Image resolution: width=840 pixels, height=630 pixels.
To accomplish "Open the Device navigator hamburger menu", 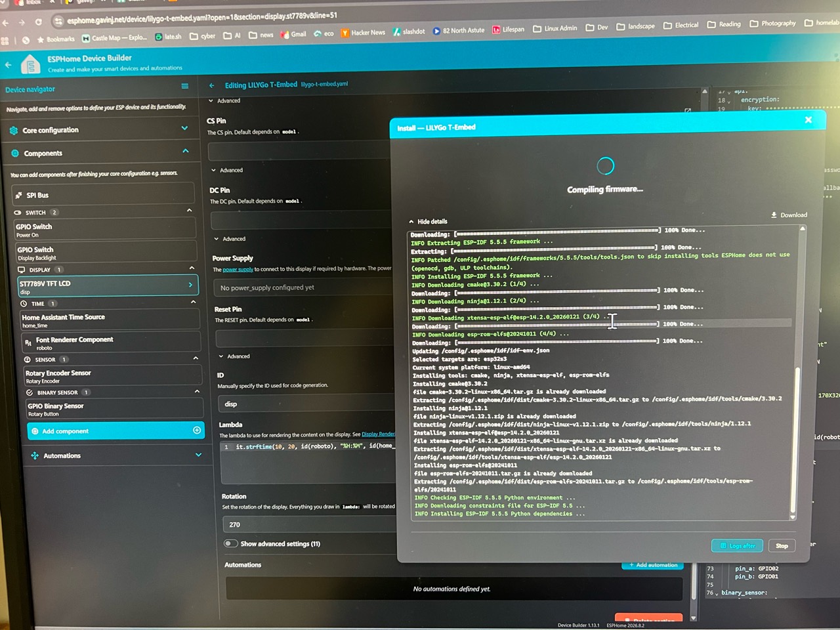I will click(185, 86).
